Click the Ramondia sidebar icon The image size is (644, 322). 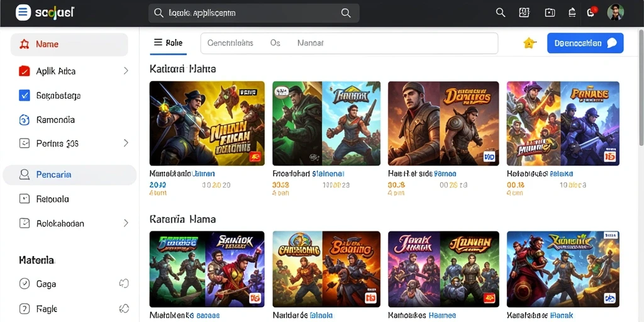coord(25,120)
